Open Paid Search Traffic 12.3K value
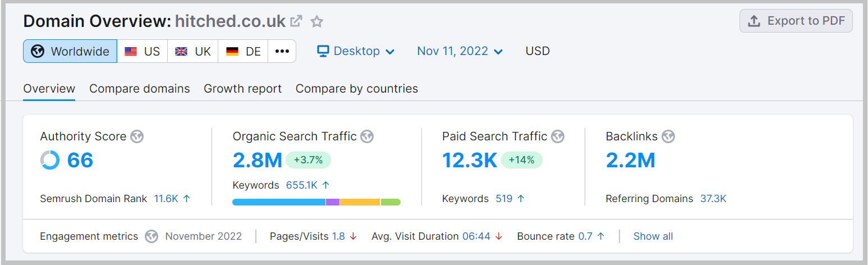The width and height of the screenshot is (868, 265). [470, 161]
